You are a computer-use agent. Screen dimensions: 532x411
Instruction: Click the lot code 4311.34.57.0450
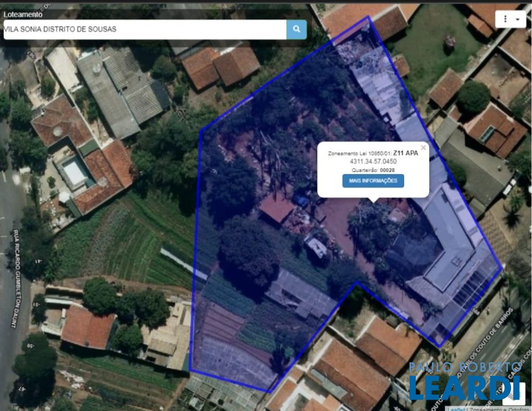[x=373, y=161]
